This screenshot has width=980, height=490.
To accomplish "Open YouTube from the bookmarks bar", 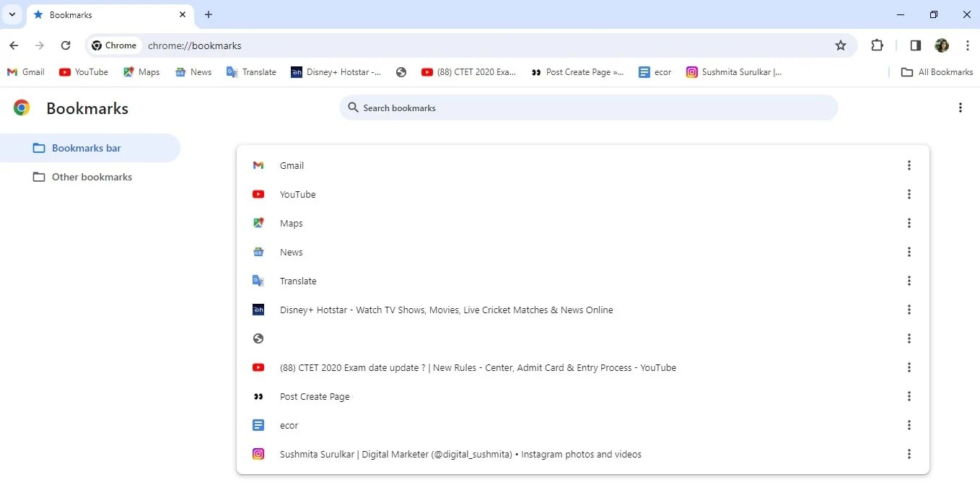I will coord(64,71).
